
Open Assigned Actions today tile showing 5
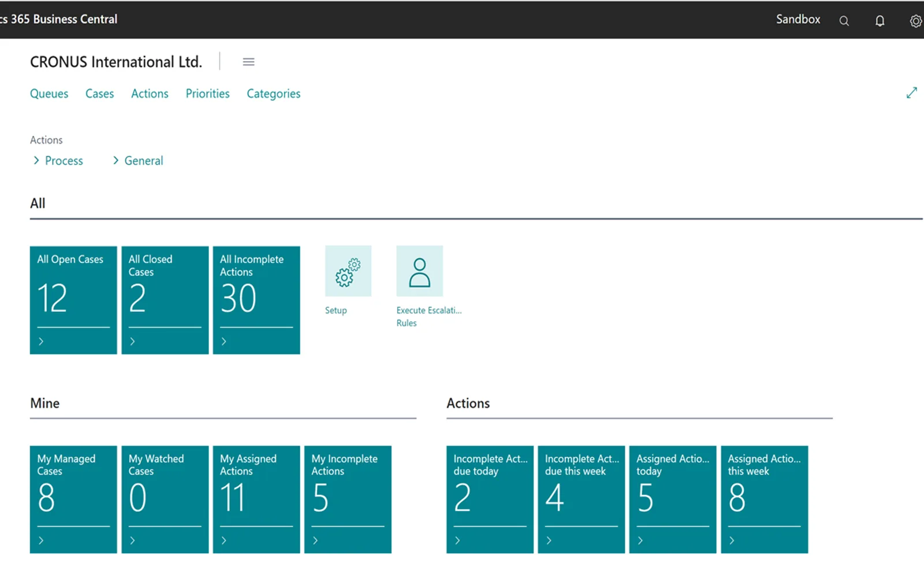coord(673,499)
